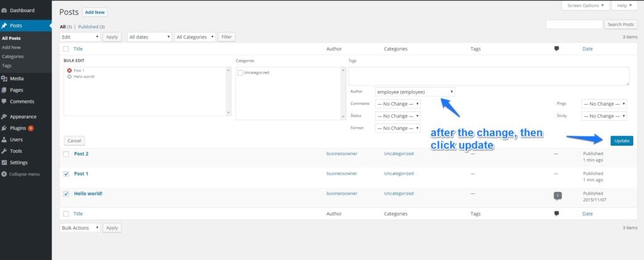The height and width of the screenshot is (260, 644).
Task: Click the categories list scrollbar
Action: [343, 93]
